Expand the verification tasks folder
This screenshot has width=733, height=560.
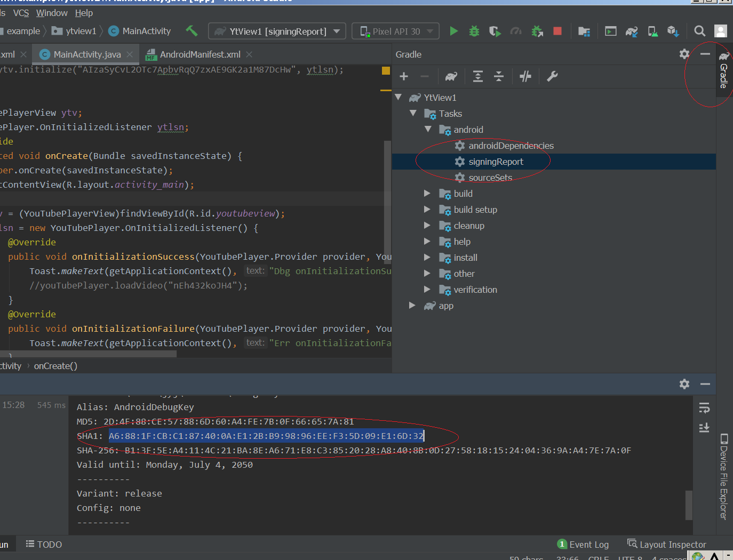tap(427, 290)
